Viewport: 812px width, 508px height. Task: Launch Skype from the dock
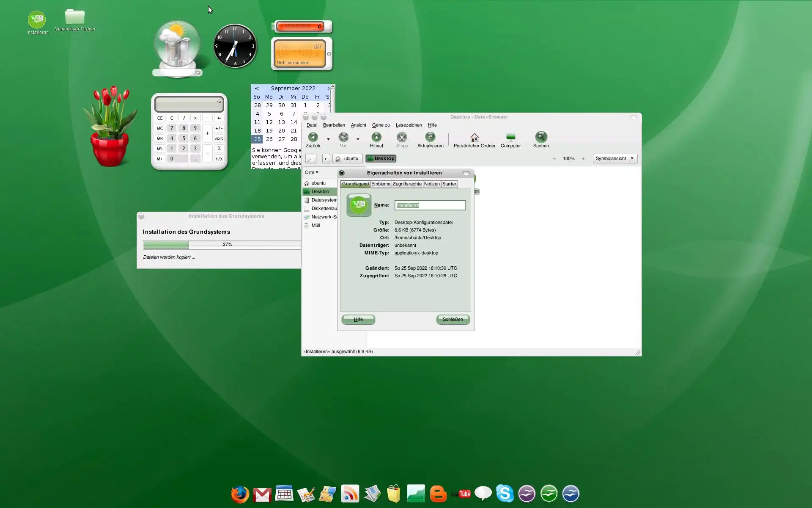pos(505,494)
